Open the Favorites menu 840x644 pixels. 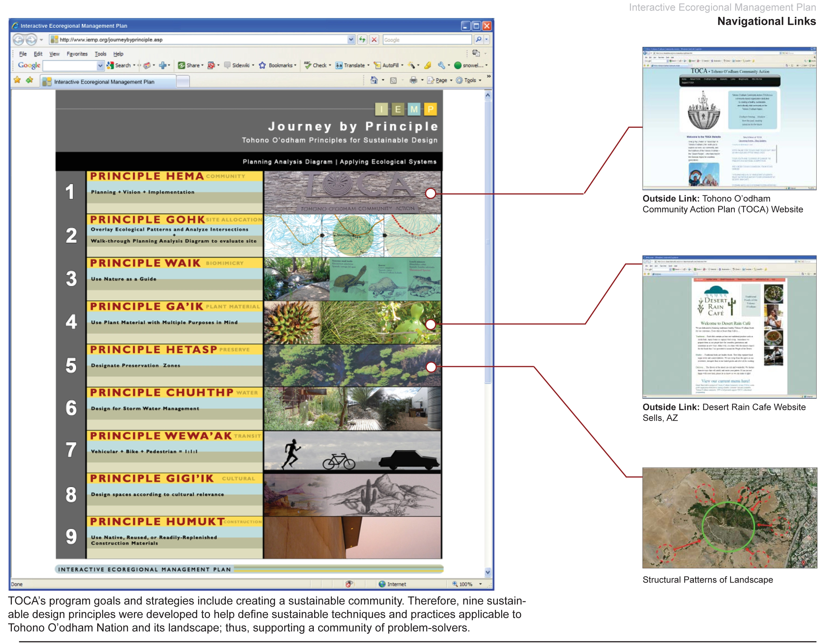pos(77,54)
